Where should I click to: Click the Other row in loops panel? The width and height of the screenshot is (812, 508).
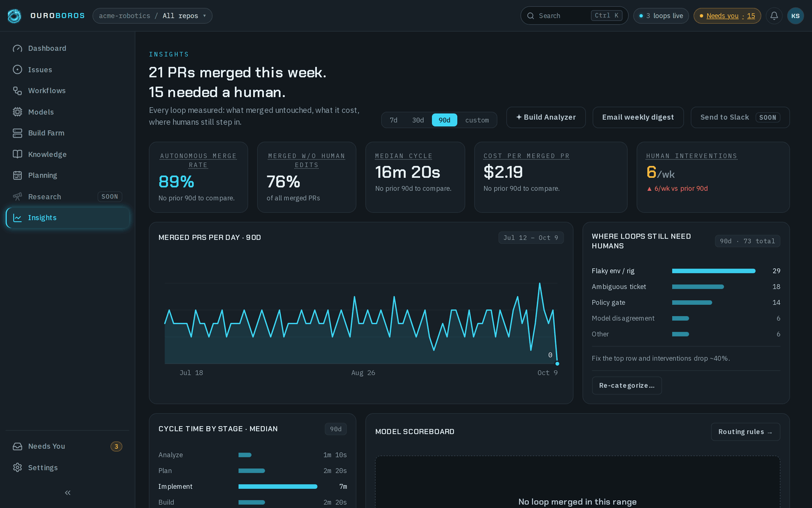[686, 334]
